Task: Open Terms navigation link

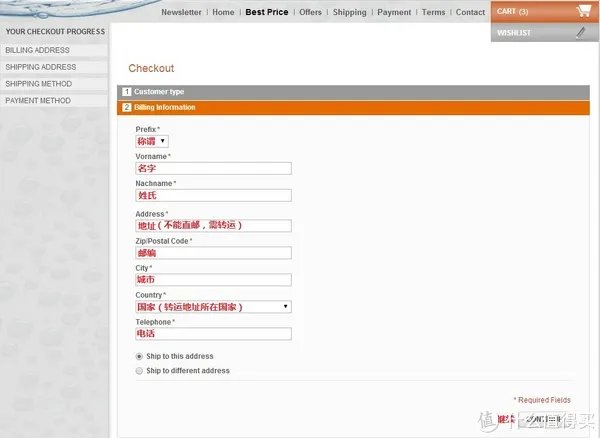Action: coord(434,12)
